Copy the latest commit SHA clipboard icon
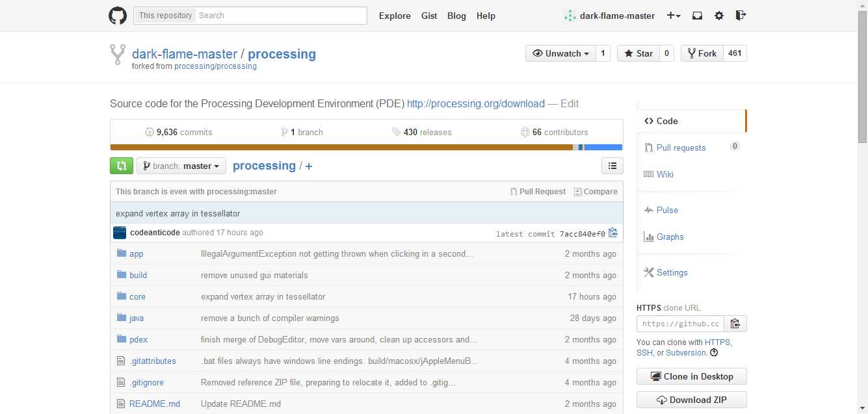868x414 pixels. (x=612, y=233)
